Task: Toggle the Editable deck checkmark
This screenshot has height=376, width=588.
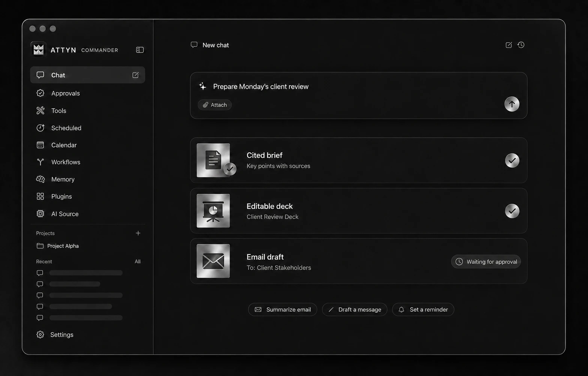Action: pyautogui.click(x=512, y=211)
